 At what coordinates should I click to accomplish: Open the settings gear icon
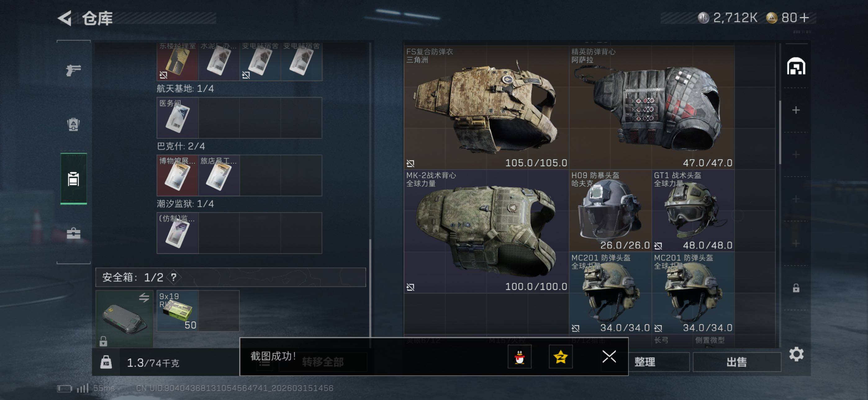(x=796, y=354)
